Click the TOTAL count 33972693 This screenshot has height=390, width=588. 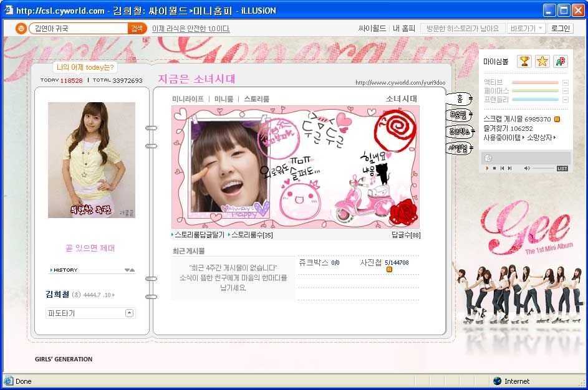(x=127, y=80)
